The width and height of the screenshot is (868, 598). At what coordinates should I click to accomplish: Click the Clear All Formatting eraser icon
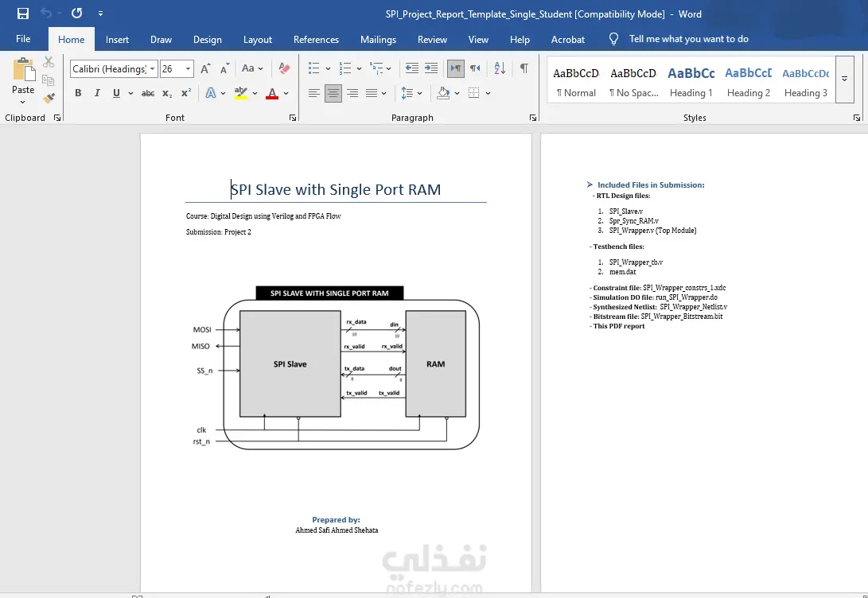[284, 69]
